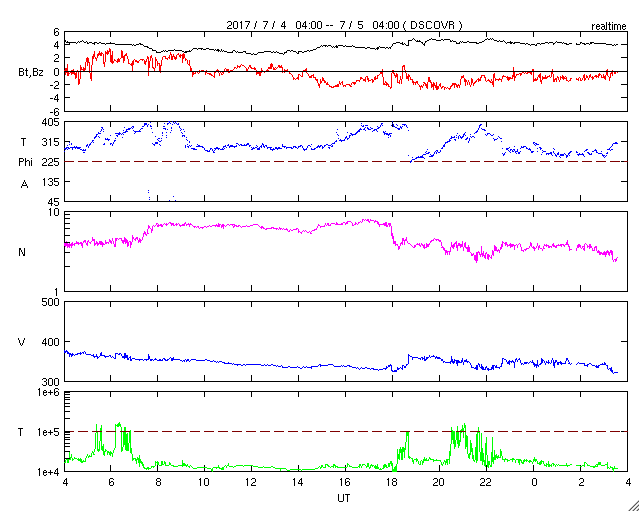The height and width of the screenshot is (512, 640).
Task: Click the '225' tick label
Action: click(x=51, y=162)
